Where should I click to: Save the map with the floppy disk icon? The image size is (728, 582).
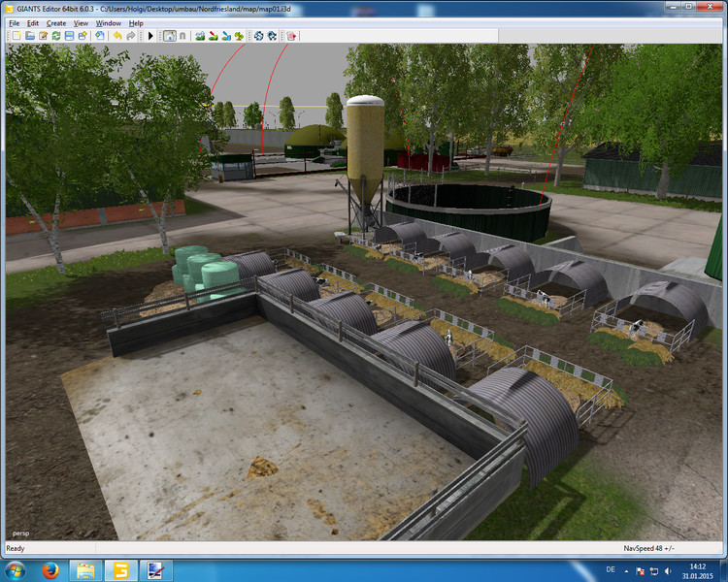click(69, 36)
